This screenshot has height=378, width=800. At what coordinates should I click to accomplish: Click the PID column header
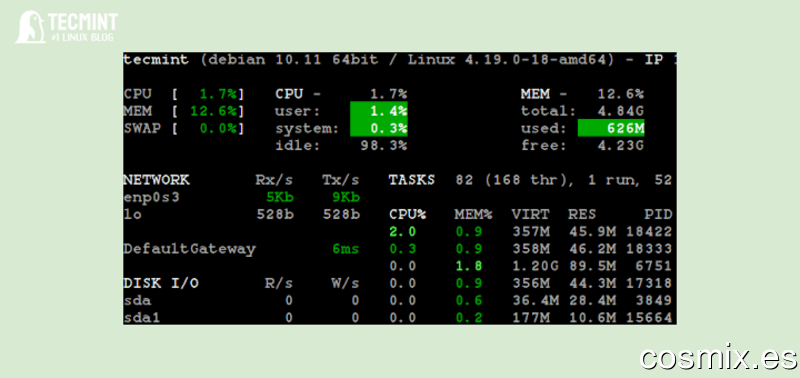[x=658, y=215]
